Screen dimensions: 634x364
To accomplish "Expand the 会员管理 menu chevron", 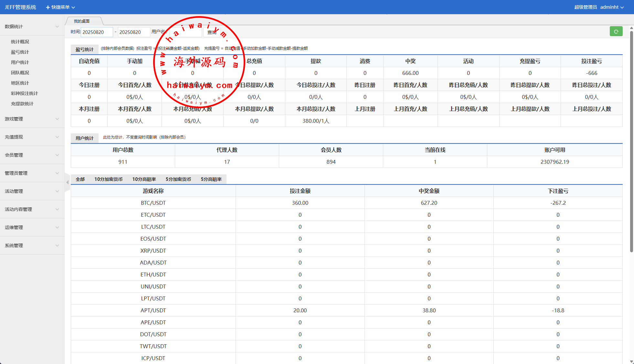I will pyautogui.click(x=57, y=155).
